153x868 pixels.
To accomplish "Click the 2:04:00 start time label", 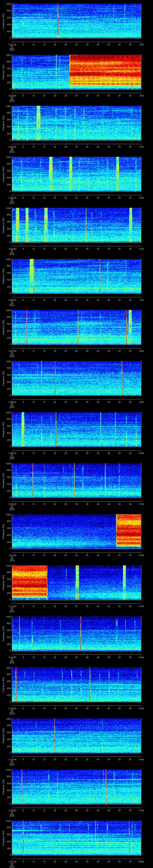I will pos(12,198).
